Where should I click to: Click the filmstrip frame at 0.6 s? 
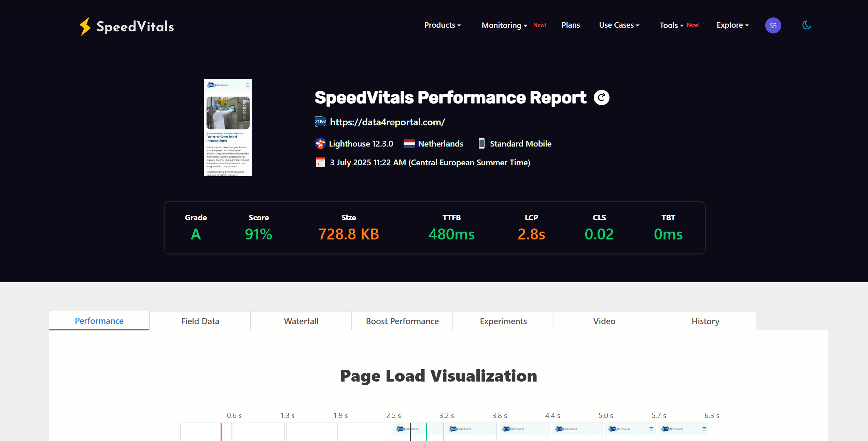coord(206,432)
